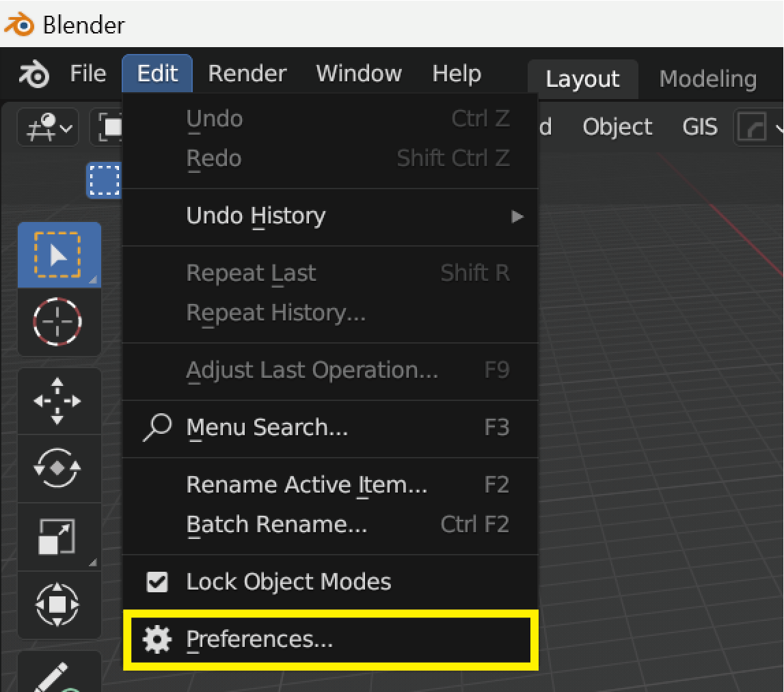Select the Select Box tool

[59, 255]
